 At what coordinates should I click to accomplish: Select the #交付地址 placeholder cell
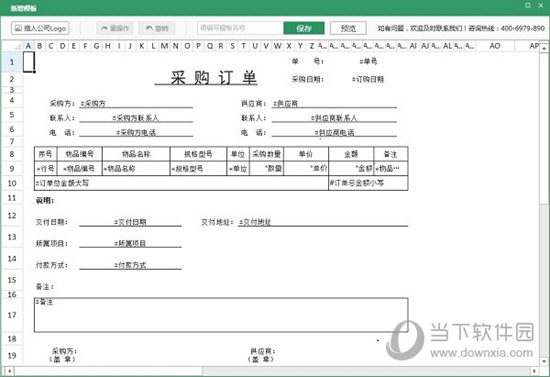pyautogui.click(x=323, y=222)
